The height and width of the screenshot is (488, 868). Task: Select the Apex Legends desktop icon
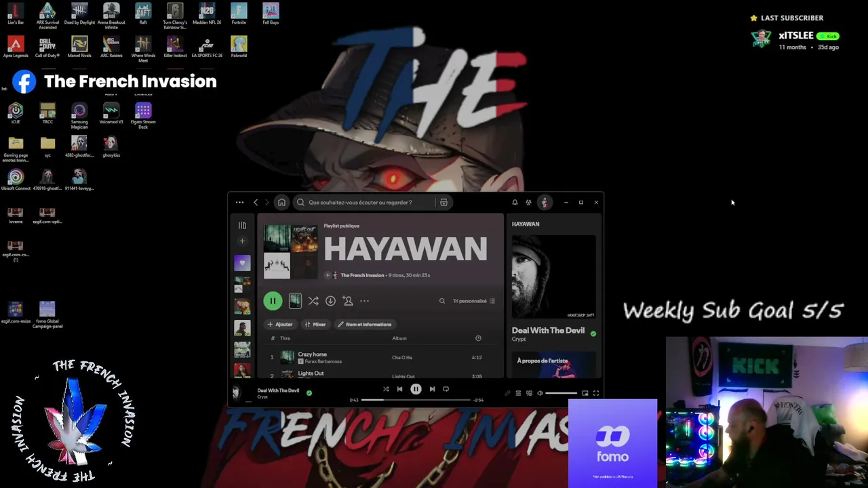coord(16,47)
